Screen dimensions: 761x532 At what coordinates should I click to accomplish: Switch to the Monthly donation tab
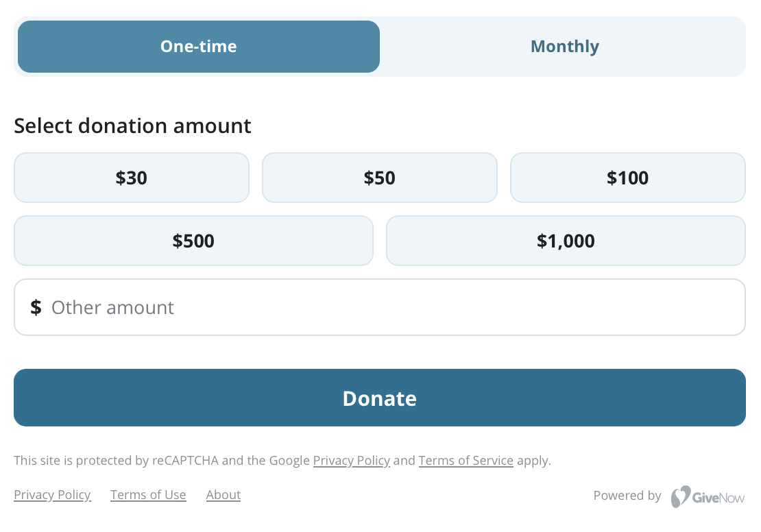(x=564, y=46)
